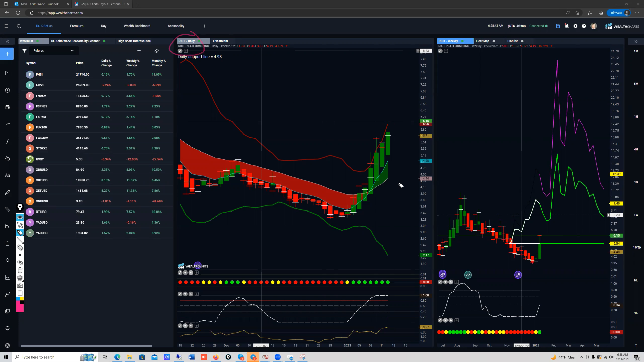This screenshot has height=362, width=644.
Task: Select the Aa text annotation tool
Action: 7,175
